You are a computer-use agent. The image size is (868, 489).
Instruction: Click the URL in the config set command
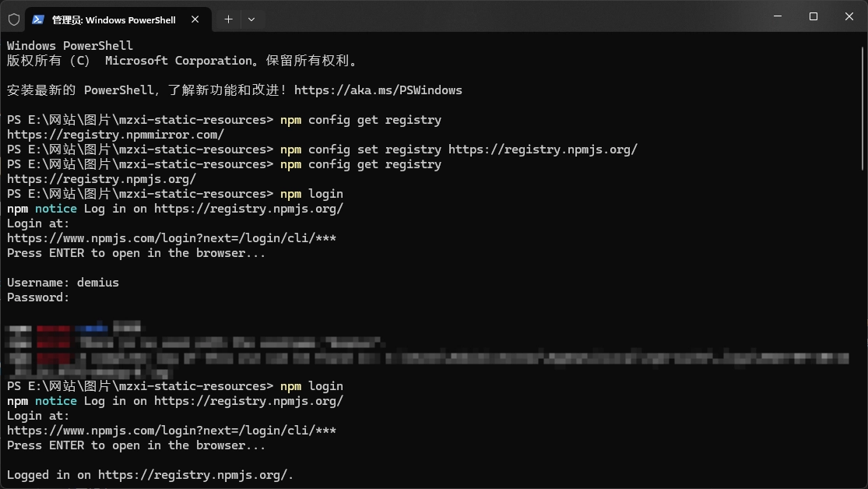pyautogui.click(x=543, y=150)
